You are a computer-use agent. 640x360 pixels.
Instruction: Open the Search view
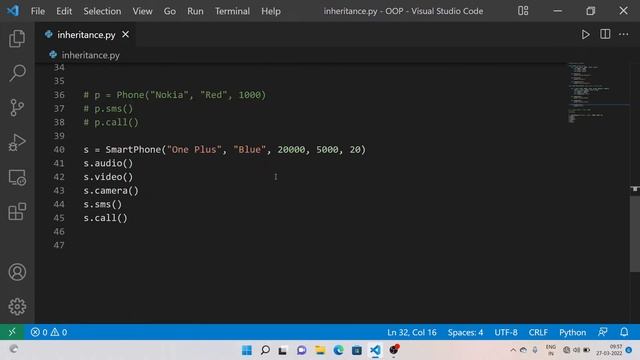pyautogui.click(x=17, y=73)
